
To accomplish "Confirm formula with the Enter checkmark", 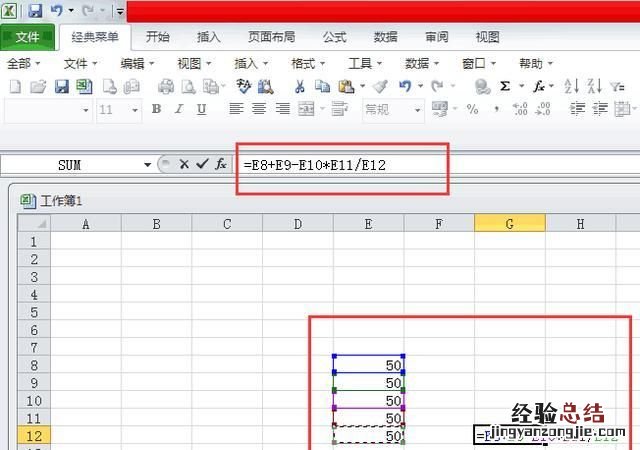I will pos(202,164).
